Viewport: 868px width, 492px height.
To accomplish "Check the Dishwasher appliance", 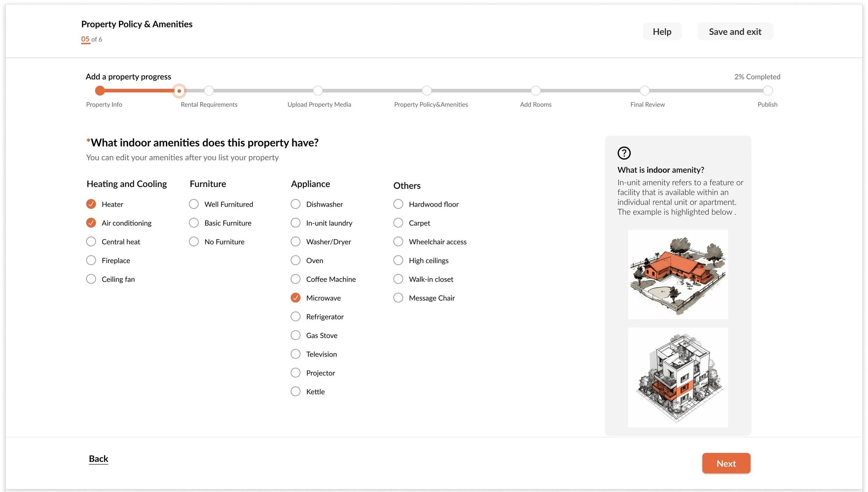I will [295, 204].
